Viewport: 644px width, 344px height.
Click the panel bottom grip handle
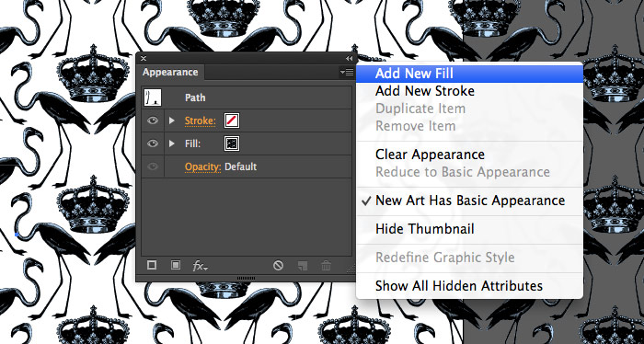247,279
